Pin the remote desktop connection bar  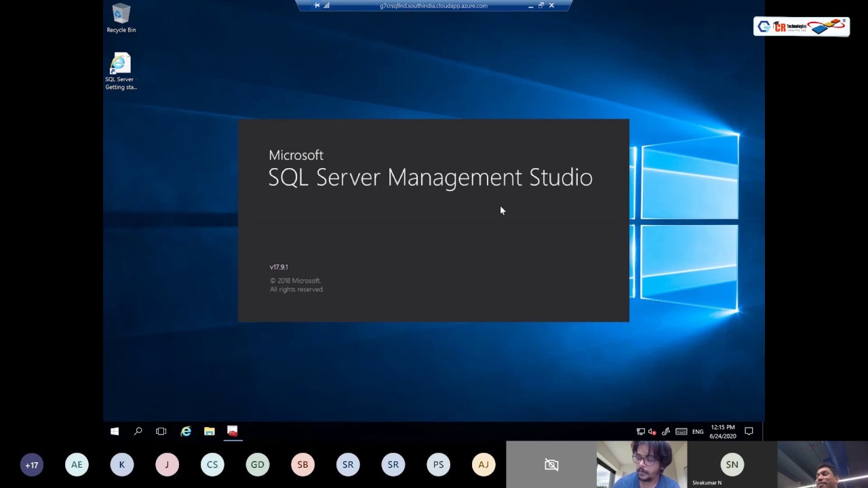pos(317,5)
